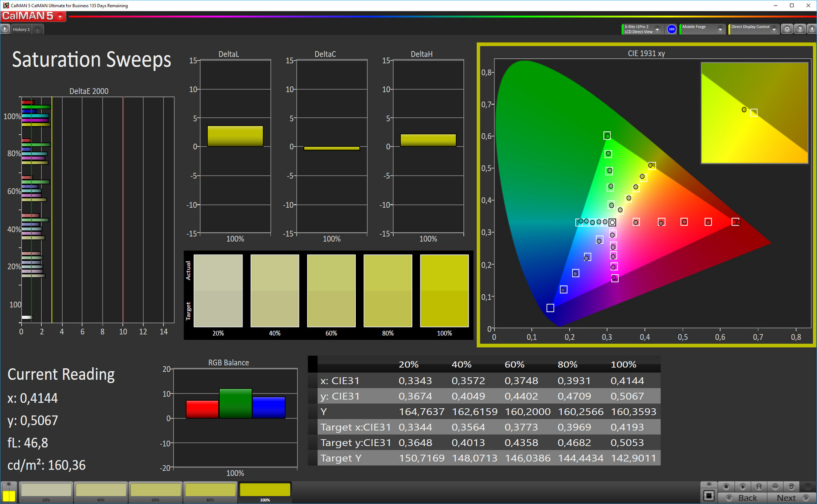817x504 pixels.
Task: Add a new history tab
Action: (37, 29)
